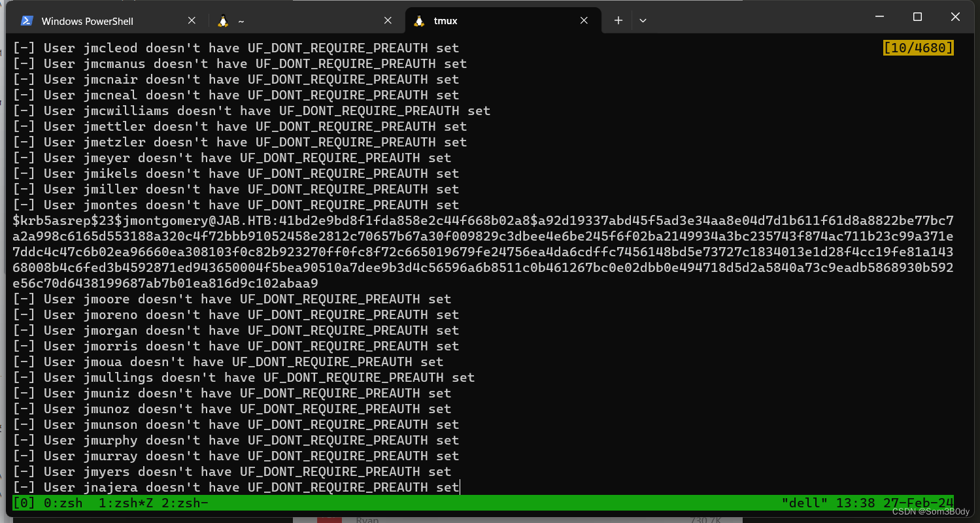The image size is (980, 523).
Task: Click the User jmuniz output line
Action: [x=232, y=393]
